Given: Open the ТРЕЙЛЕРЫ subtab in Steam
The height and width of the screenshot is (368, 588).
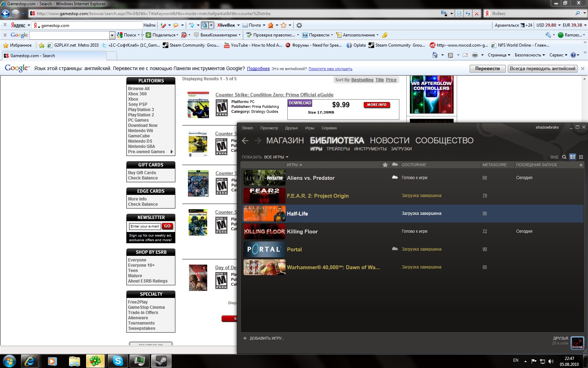Looking at the screenshot, I should click(x=338, y=149).
